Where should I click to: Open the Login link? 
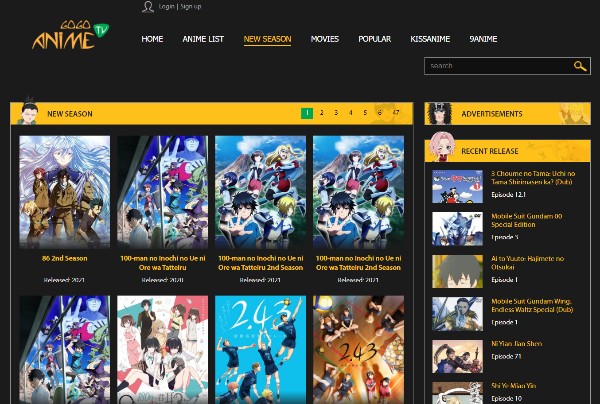point(166,7)
